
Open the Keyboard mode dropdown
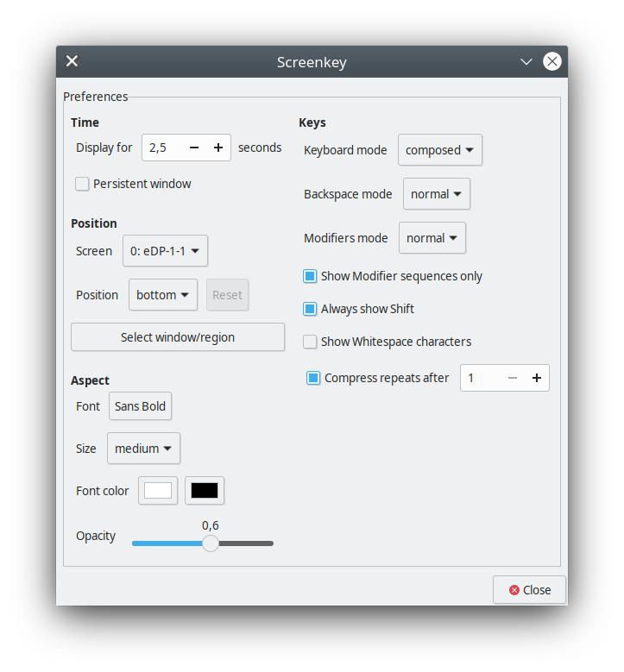point(439,150)
